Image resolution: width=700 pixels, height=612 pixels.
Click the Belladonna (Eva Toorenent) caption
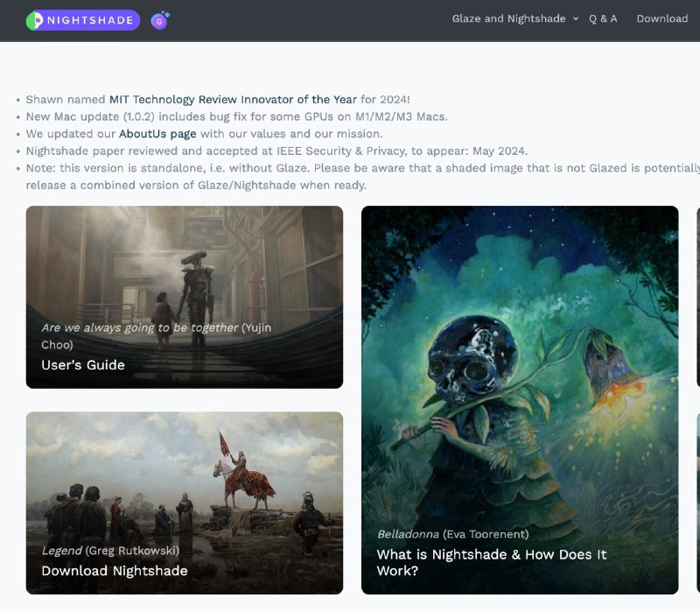pyautogui.click(x=452, y=534)
